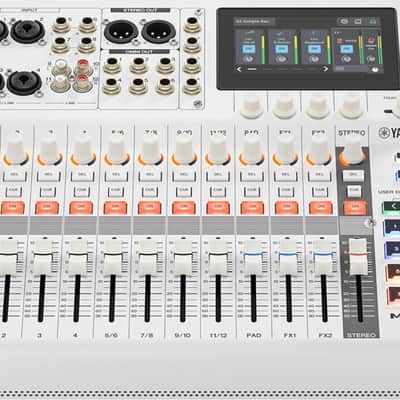Screen dimensions: 400x400
Task: Tap the eye-shaped icon atop the touchscreen
Action: click(344, 21)
